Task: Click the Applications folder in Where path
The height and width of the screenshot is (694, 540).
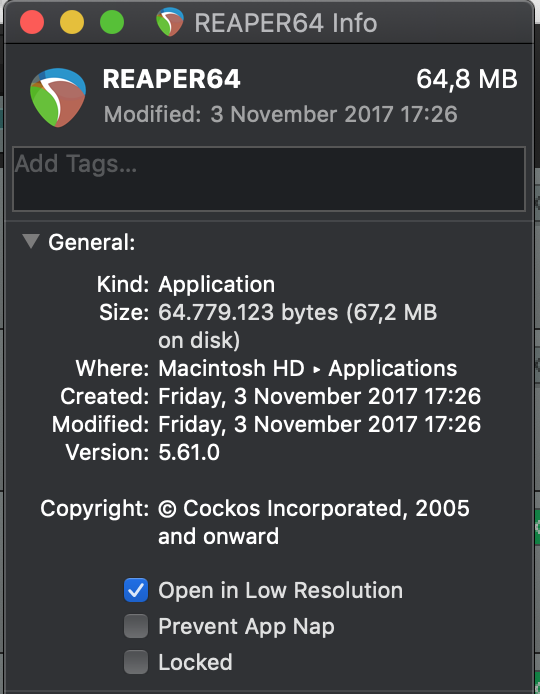Action: point(393,369)
